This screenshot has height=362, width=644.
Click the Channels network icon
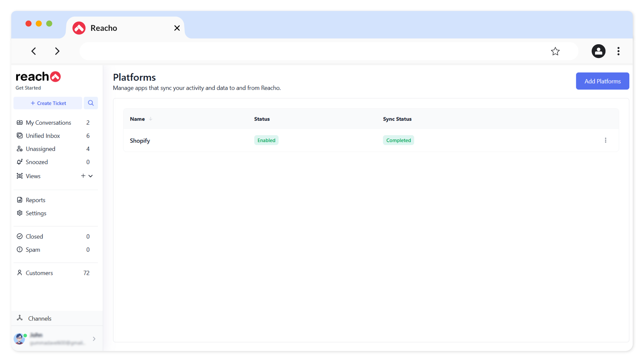tap(20, 318)
